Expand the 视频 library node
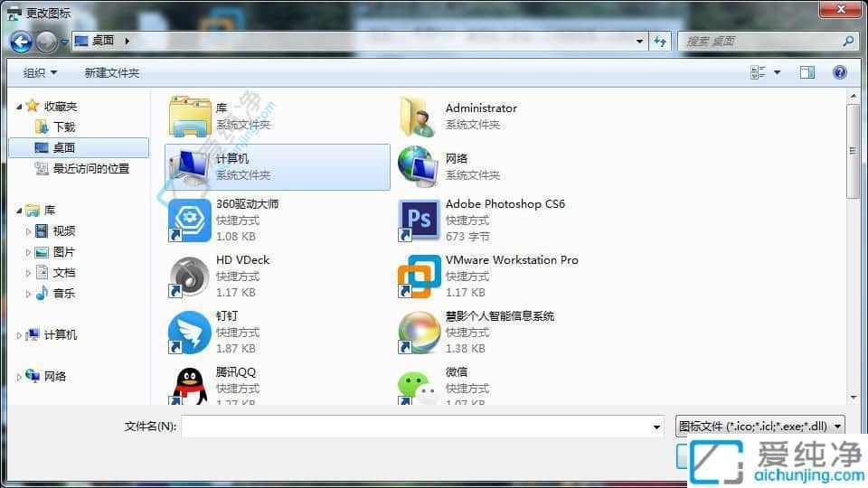The height and width of the screenshot is (488, 868). [x=28, y=232]
